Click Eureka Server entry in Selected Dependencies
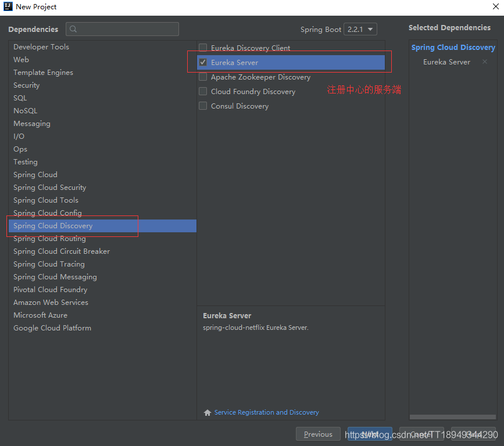Screen dimensions: 504x446 446,62
